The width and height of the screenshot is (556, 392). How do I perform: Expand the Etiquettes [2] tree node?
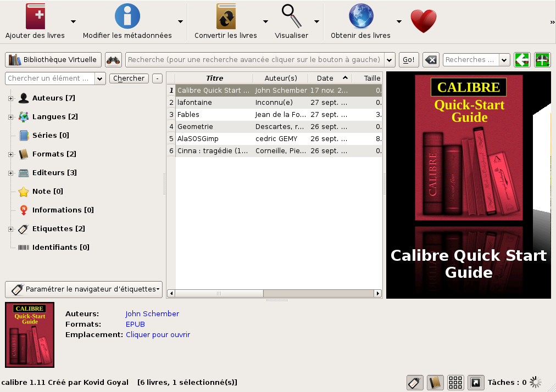tap(10, 229)
